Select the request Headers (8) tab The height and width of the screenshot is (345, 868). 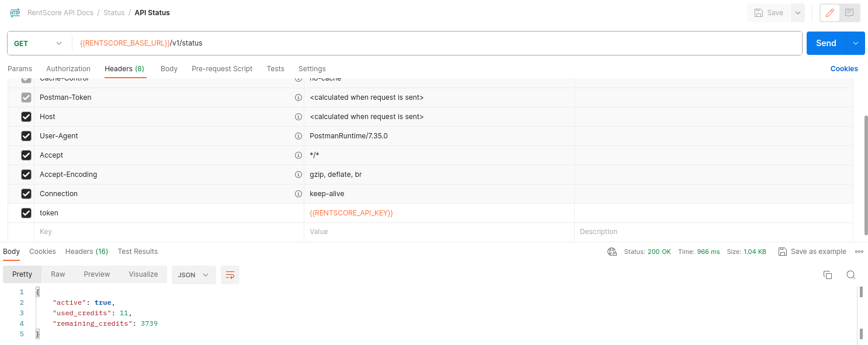coord(124,69)
